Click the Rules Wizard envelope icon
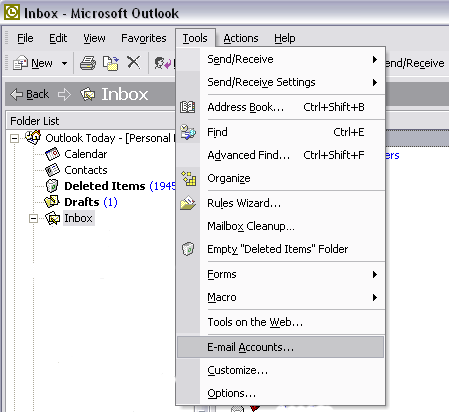 pos(188,203)
